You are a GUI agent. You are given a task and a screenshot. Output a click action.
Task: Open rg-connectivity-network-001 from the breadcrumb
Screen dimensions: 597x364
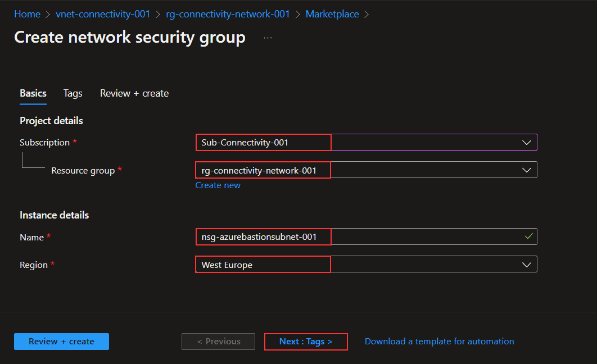tap(228, 13)
